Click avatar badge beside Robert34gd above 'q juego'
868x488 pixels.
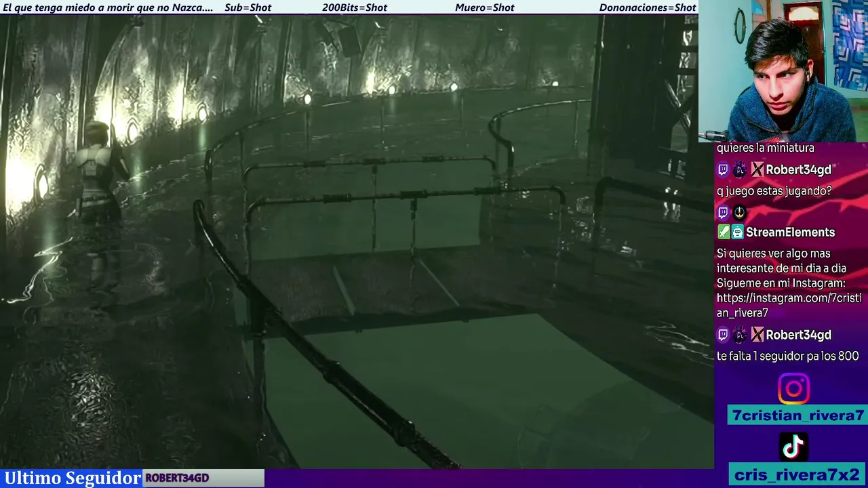pos(740,169)
